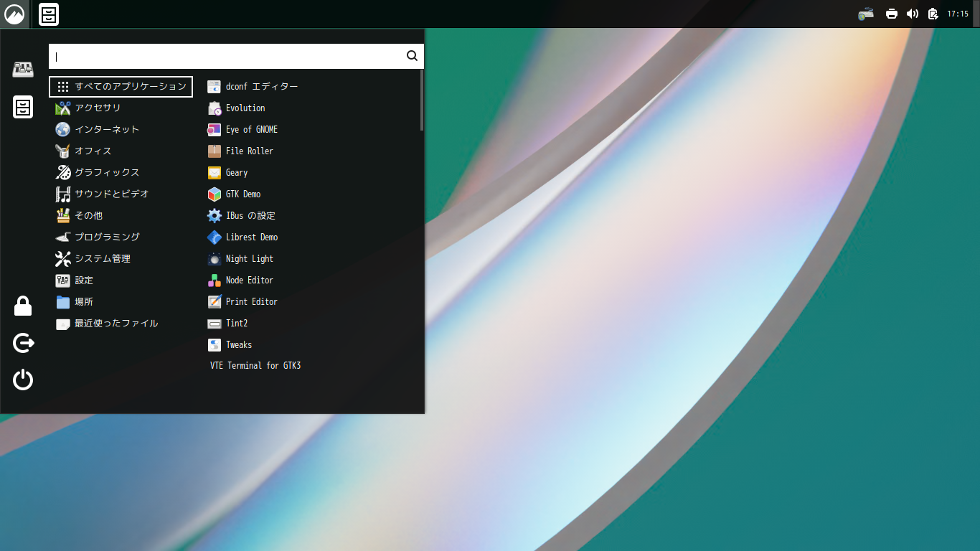Viewport: 980px width, 551px height.
Task: Open the file manager launcher on the panel
Action: [49, 14]
